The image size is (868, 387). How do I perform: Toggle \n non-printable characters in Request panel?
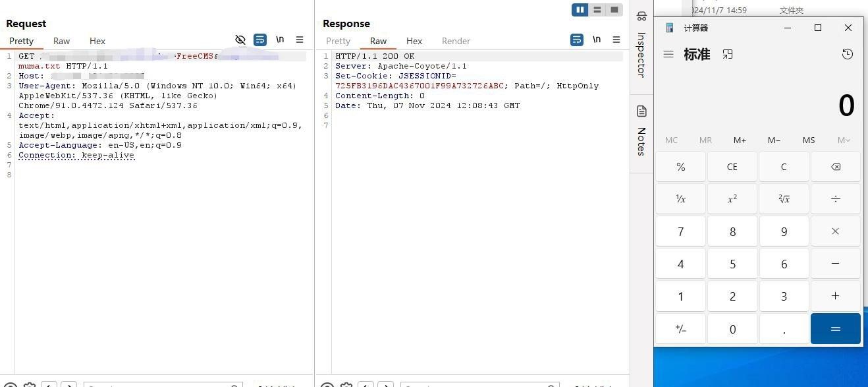tap(280, 40)
